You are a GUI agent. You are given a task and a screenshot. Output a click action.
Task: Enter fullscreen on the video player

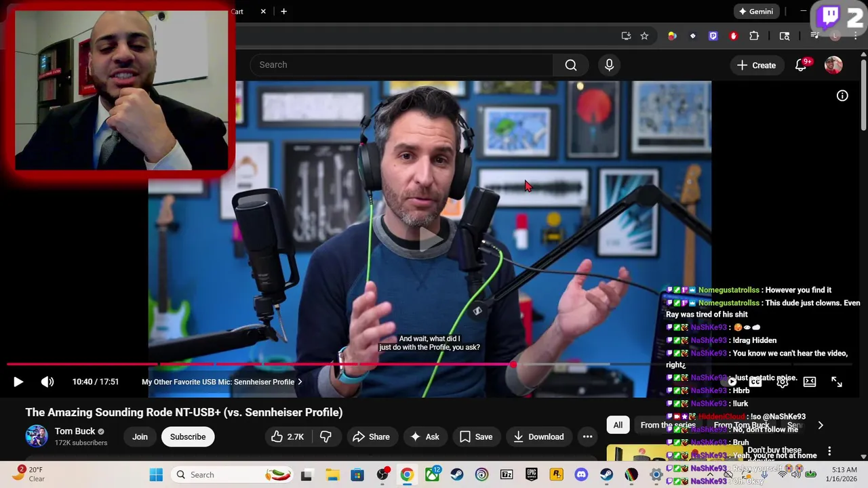point(837,382)
